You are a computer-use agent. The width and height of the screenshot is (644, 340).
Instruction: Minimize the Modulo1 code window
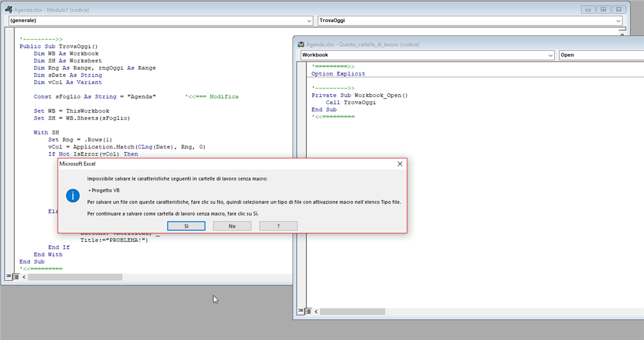(x=588, y=9)
